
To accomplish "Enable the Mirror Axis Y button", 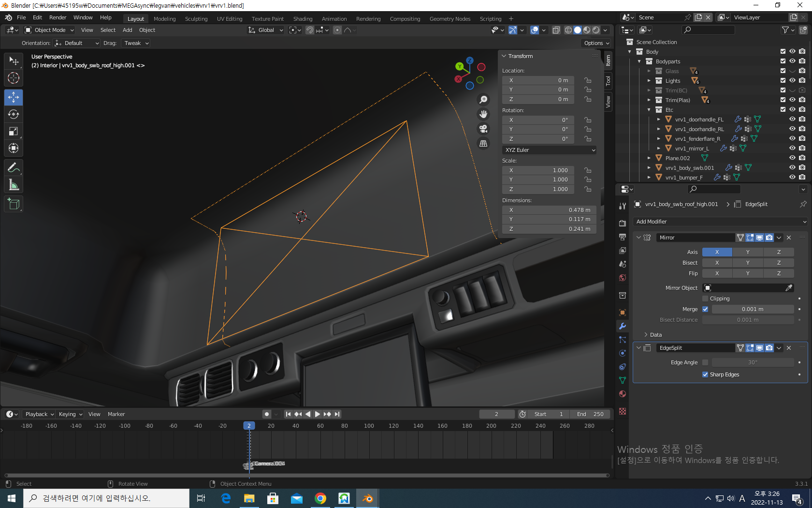I will (x=748, y=252).
